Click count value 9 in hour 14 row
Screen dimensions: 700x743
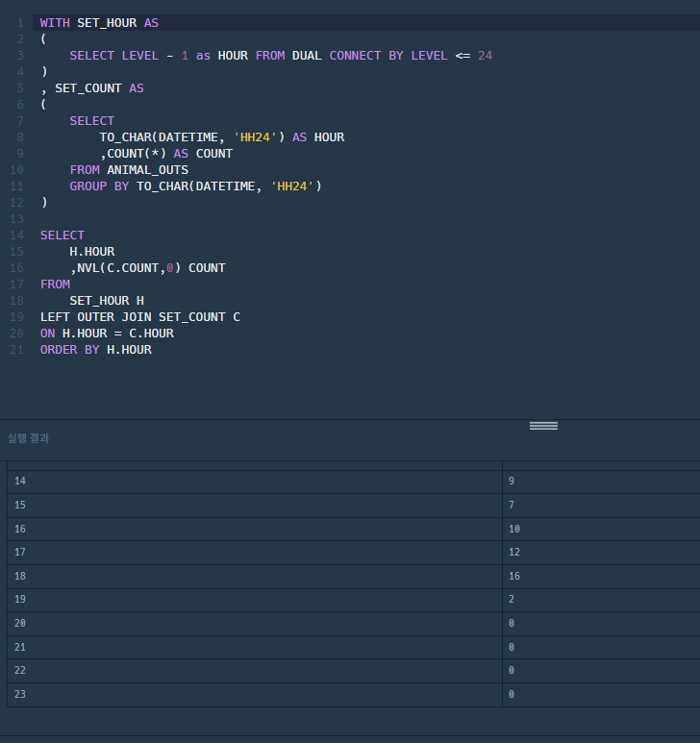point(512,481)
